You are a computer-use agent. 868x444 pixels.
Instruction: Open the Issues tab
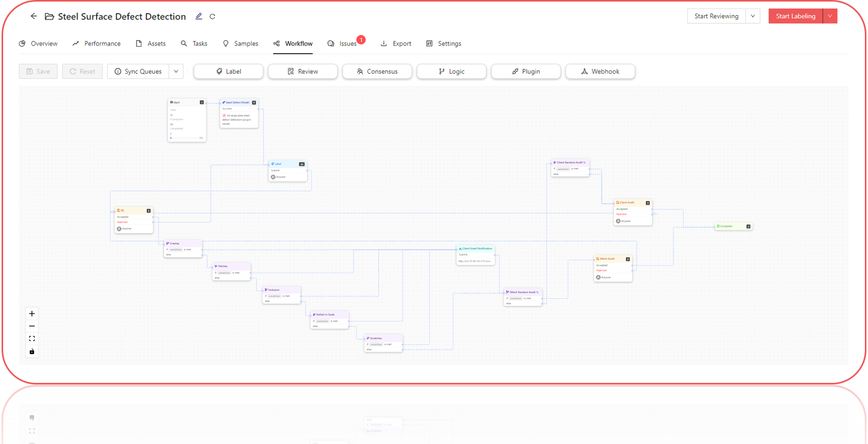pyautogui.click(x=343, y=43)
